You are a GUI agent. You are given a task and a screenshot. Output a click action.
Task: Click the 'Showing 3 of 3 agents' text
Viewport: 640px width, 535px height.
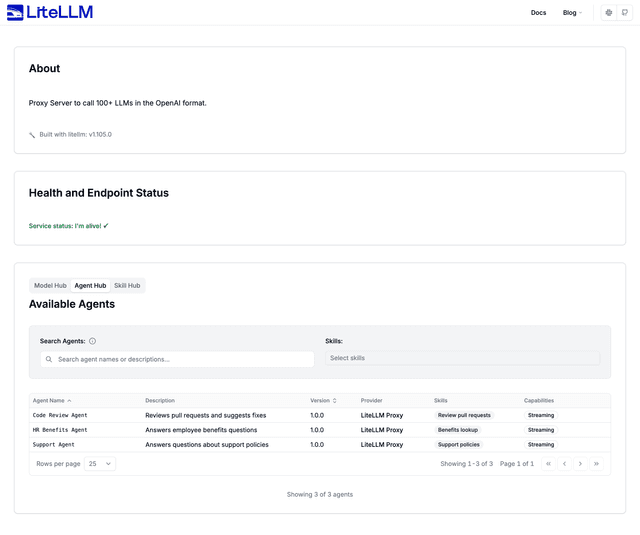pyautogui.click(x=320, y=494)
